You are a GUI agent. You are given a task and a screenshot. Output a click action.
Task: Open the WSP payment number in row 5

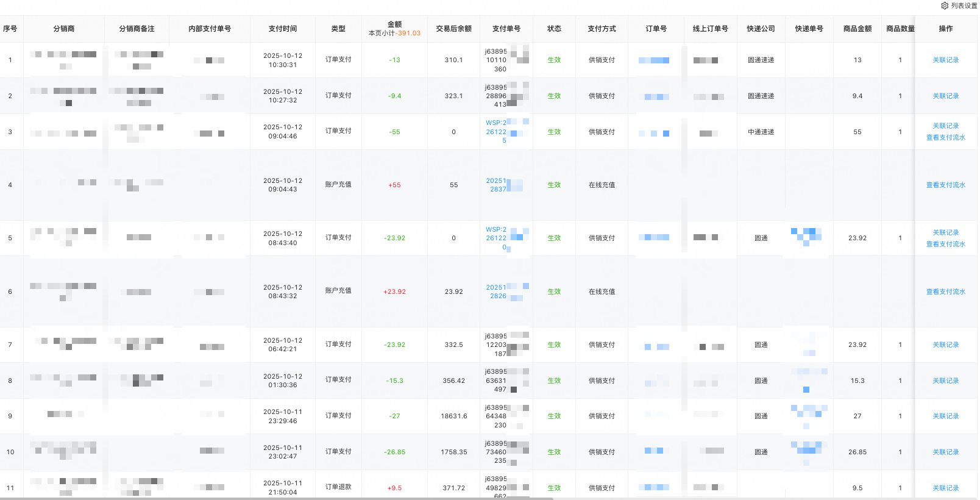coord(496,238)
